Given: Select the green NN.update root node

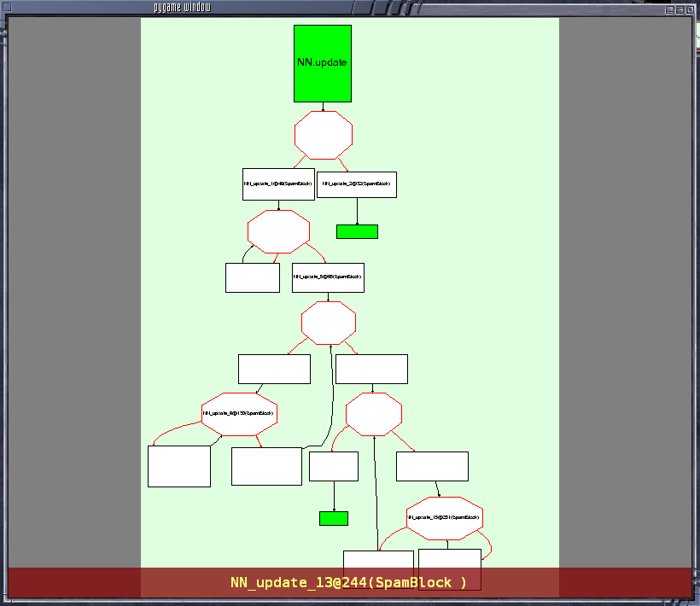Looking at the screenshot, I should click(x=323, y=63).
